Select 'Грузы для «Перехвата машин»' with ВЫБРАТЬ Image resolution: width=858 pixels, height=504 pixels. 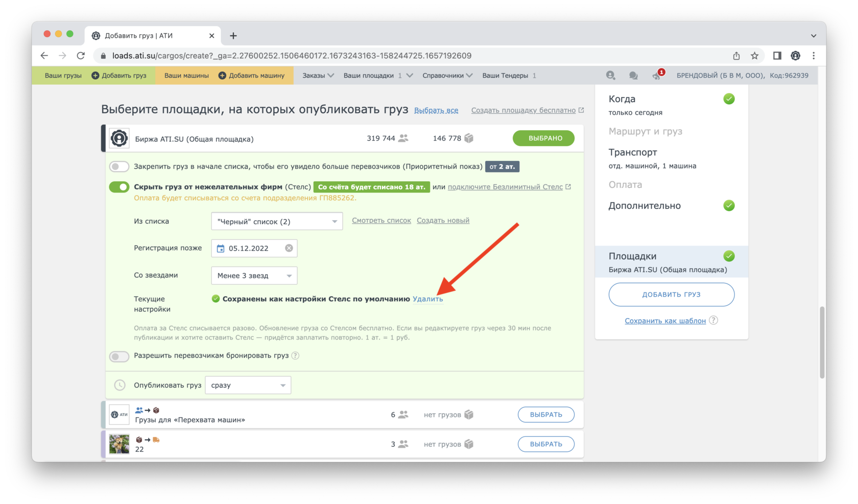(546, 415)
